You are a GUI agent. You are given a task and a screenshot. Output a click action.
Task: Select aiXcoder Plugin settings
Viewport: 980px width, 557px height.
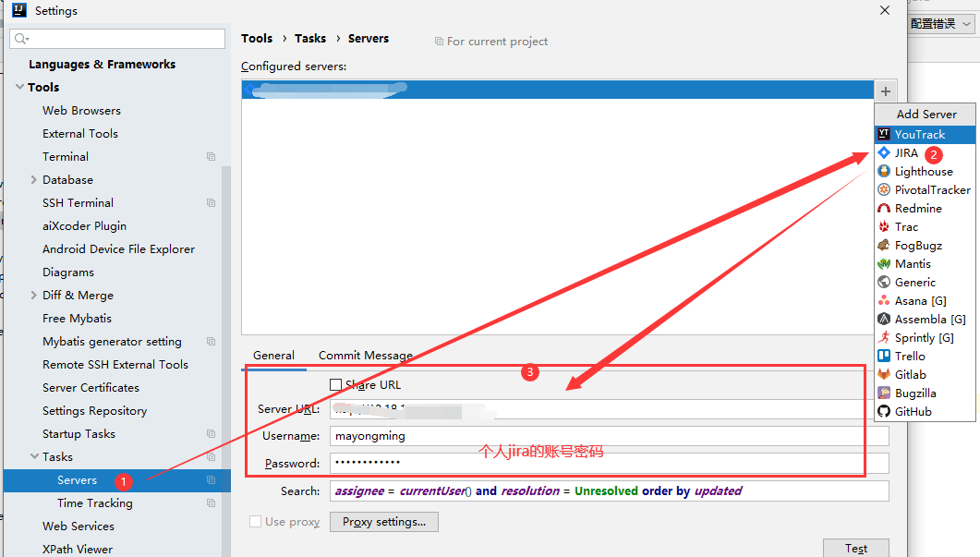[84, 226]
